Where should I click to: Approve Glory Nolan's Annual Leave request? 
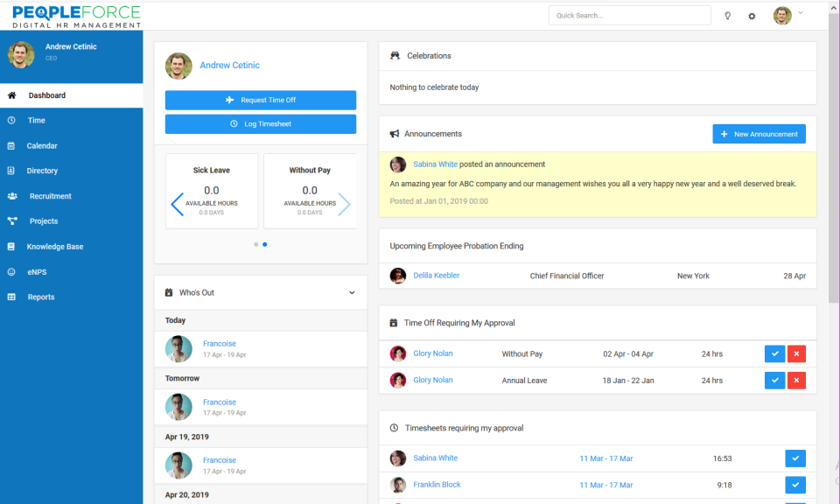[774, 381]
